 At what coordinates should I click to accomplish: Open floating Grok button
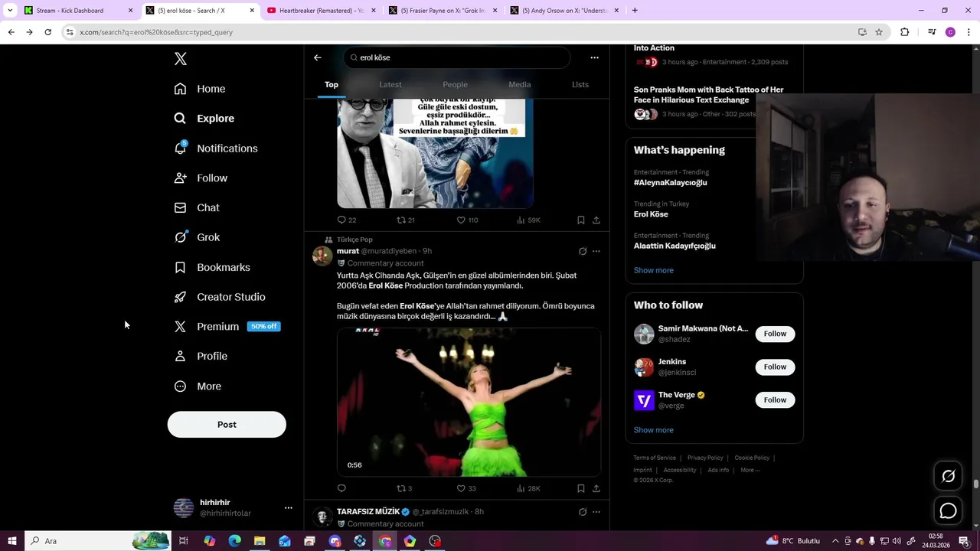pyautogui.click(x=948, y=476)
